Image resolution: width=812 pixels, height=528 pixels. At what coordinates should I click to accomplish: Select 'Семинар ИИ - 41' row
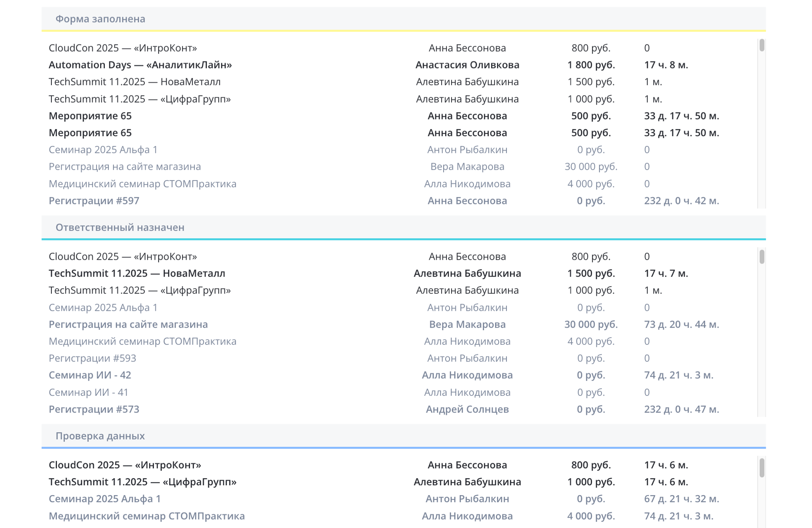[x=89, y=392]
